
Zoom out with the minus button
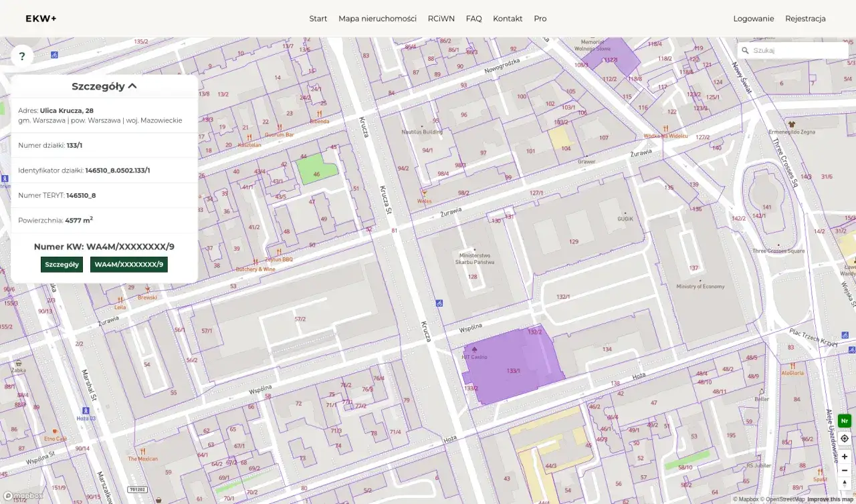[x=844, y=471]
